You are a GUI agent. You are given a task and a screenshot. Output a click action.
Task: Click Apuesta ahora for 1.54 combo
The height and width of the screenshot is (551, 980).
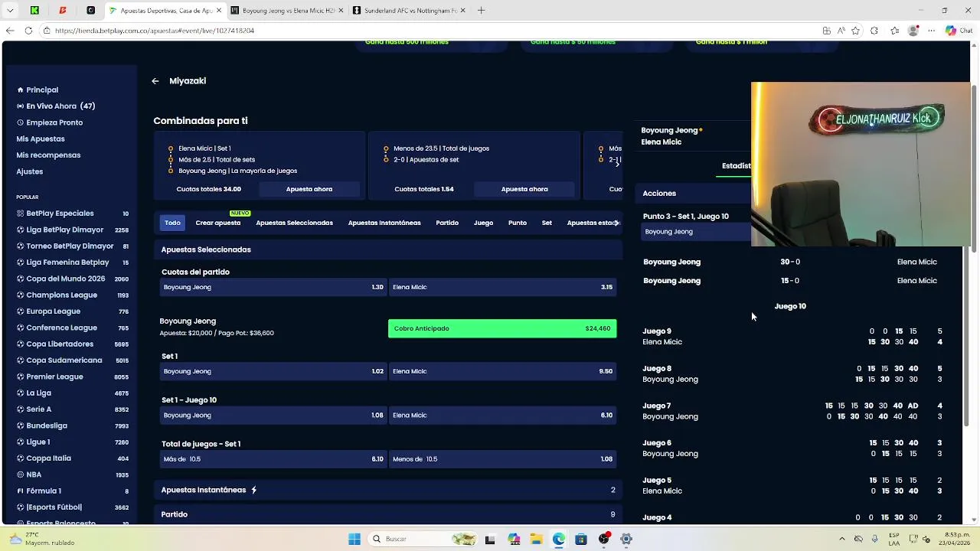point(524,189)
